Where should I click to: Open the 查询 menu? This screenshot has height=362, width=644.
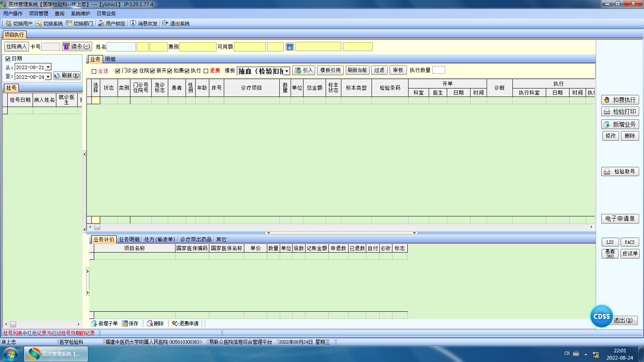[60, 13]
